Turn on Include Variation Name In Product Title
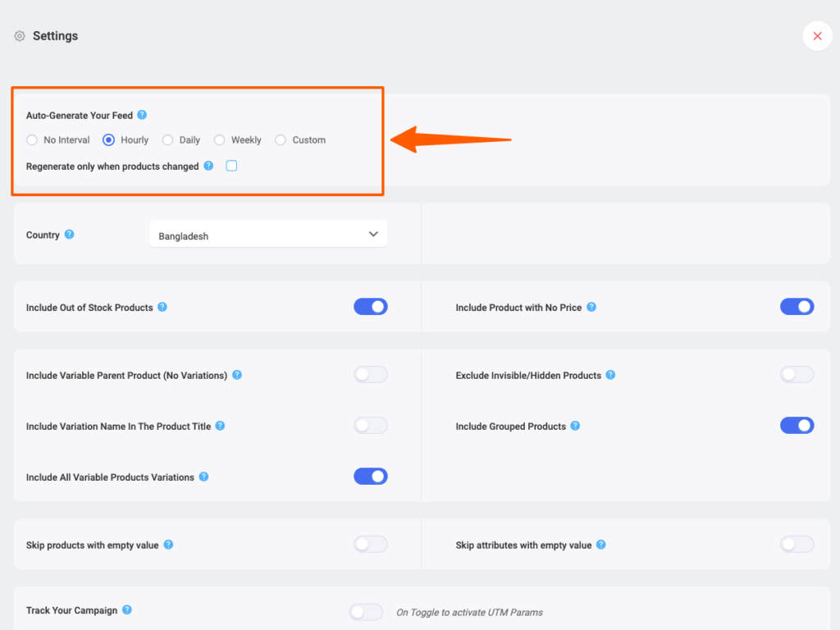The image size is (840, 630). click(370, 426)
